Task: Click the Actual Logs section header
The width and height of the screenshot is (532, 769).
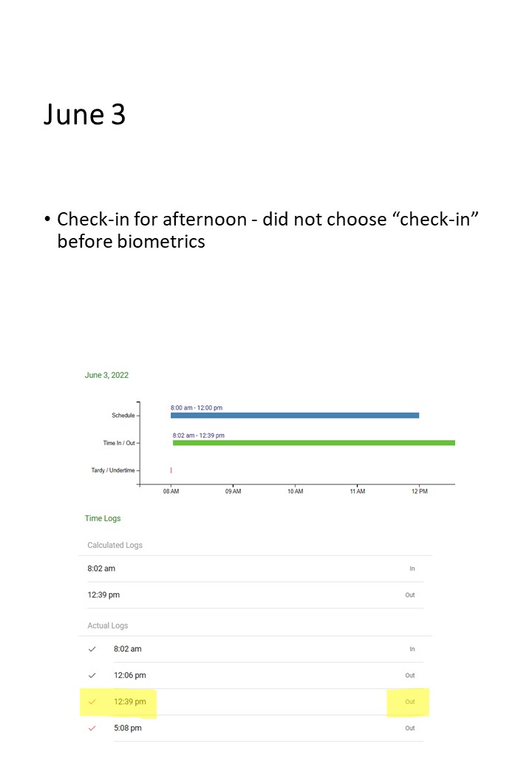Action: click(108, 626)
